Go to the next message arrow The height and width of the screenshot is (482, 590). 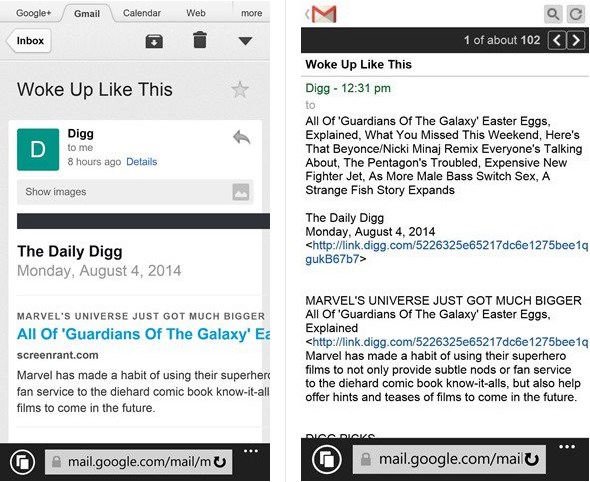pos(576,40)
